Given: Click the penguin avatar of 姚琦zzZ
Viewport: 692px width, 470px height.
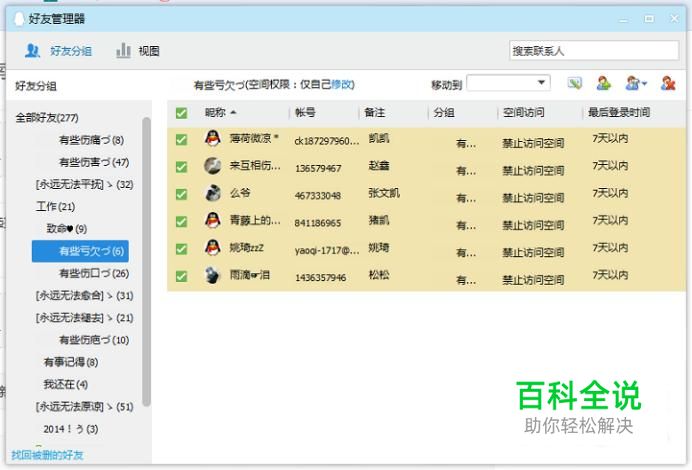Looking at the screenshot, I should 213,248.
